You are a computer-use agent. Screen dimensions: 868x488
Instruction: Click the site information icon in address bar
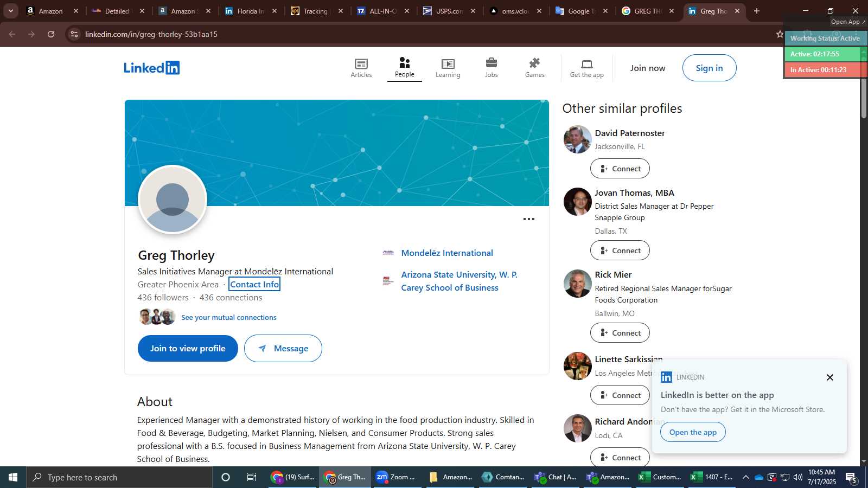[74, 34]
